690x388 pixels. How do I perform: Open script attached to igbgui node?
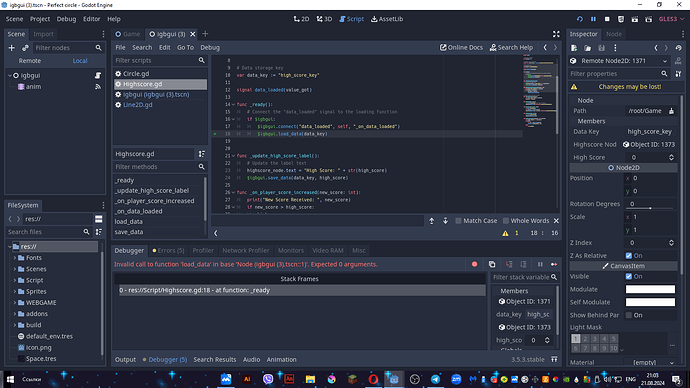tap(98, 75)
